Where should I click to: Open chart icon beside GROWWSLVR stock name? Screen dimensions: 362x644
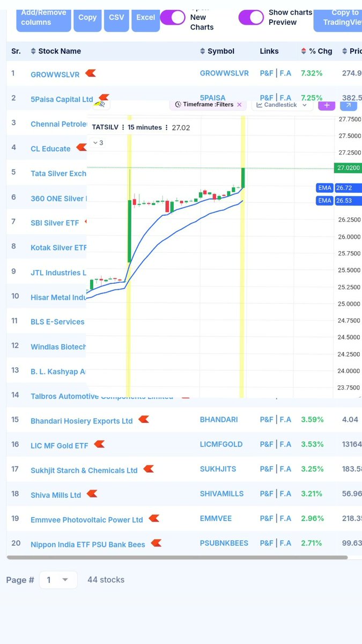91,73
